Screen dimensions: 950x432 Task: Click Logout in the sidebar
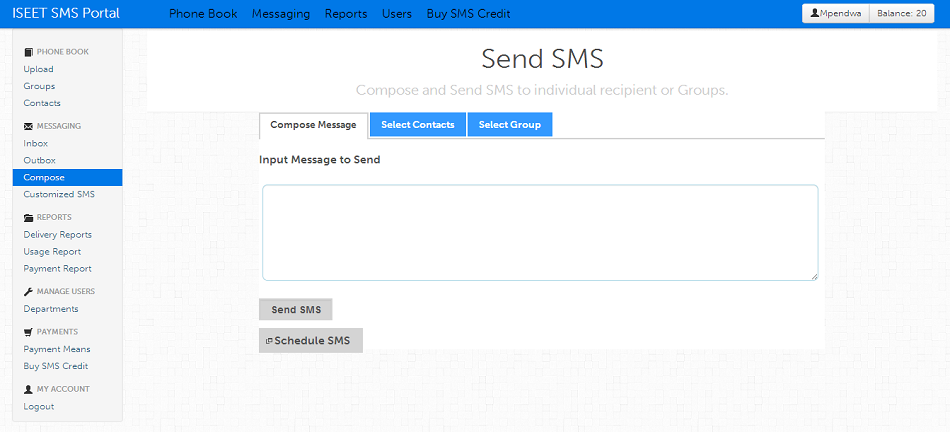click(39, 406)
